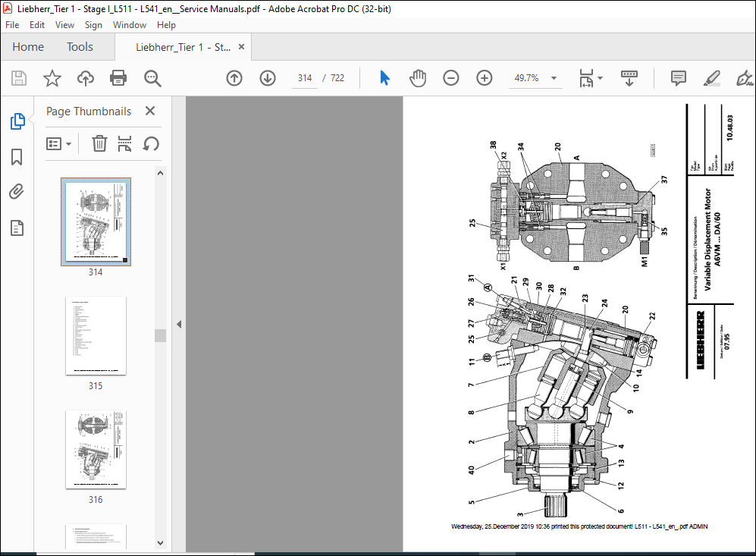The image size is (756, 556).
Task: Click the extract/print pages thumbnail icon
Action: pos(125,143)
